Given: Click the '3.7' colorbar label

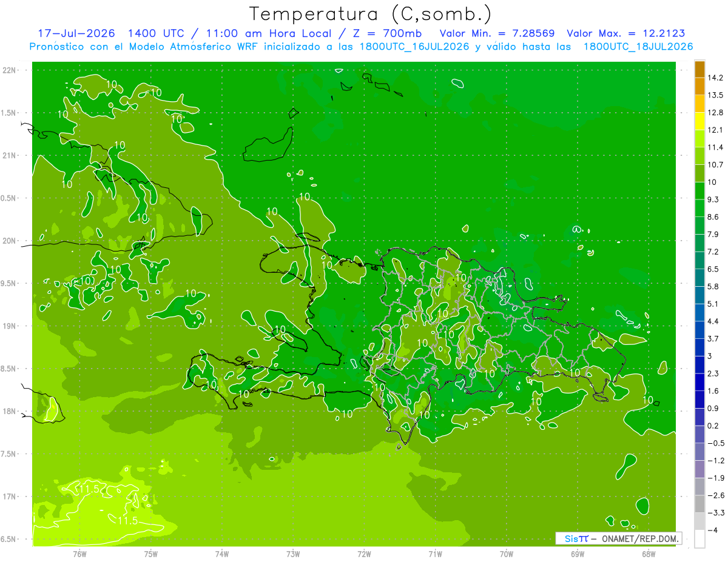Looking at the screenshot, I should [714, 339].
